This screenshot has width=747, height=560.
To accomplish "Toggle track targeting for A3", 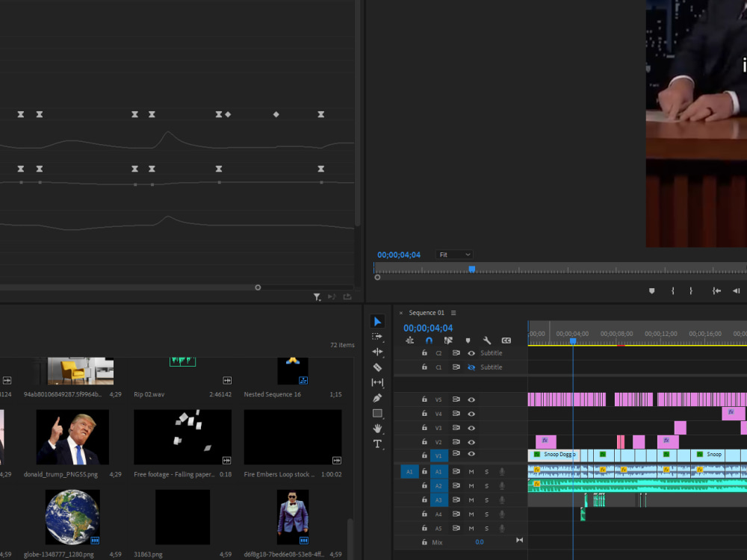I will click(438, 500).
